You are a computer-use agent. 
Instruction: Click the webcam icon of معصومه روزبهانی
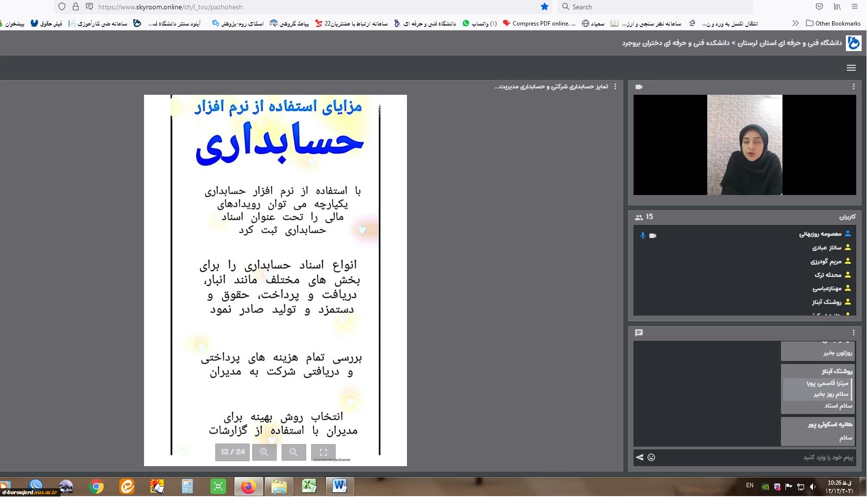pyautogui.click(x=653, y=236)
